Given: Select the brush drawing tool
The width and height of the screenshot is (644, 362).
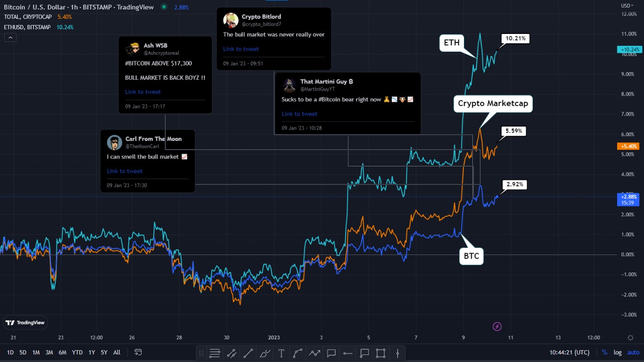Looking at the screenshot, I should (x=265, y=353).
